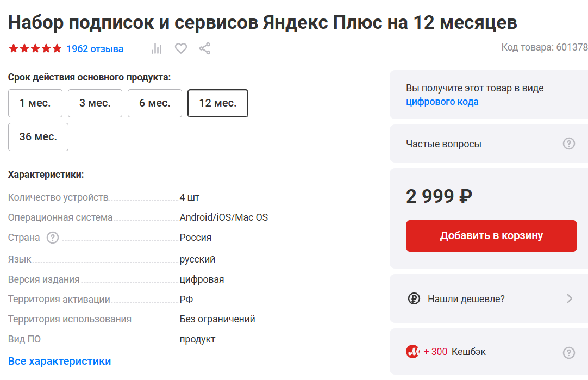Viewport: 588px width, 380px height.
Task: Expand the Все характеристики list
Action: 60,361
